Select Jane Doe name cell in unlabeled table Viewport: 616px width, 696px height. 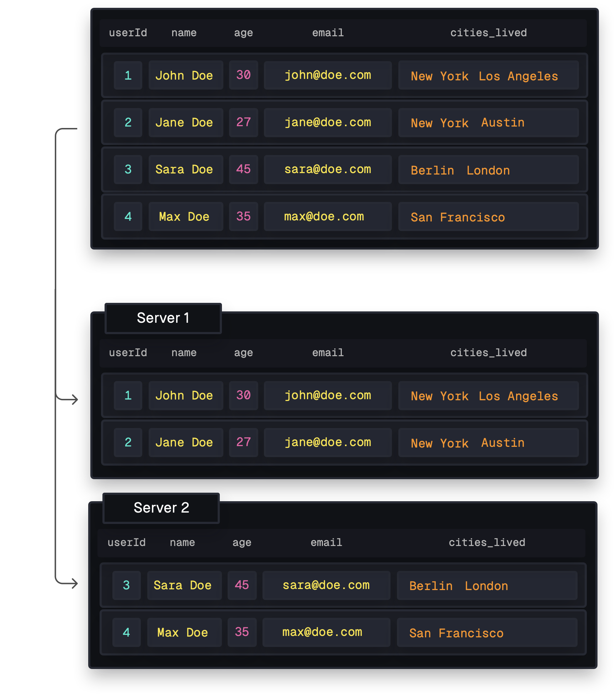point(186,123)
